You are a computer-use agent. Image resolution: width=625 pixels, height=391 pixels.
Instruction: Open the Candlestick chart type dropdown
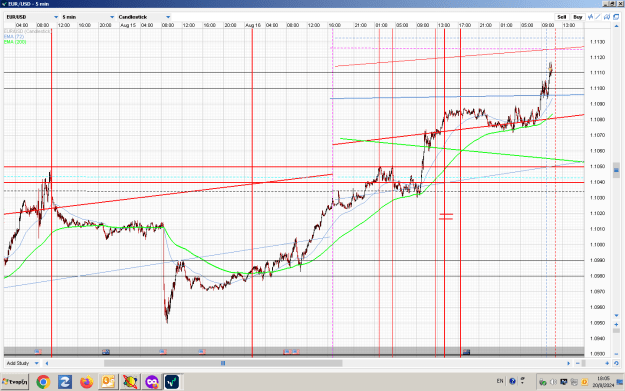point(144,17)
